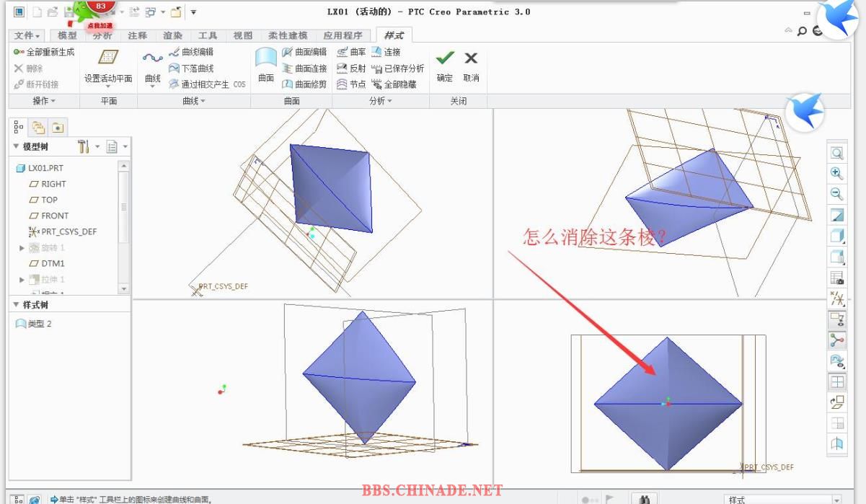Open model tree show options dropdown
Viewport: 866px width, 504px height.
coord(116,146)
